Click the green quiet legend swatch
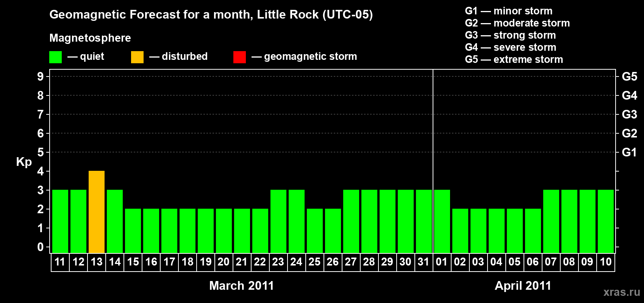The height and width of the screenshot is (303, 644). point(55,57)
